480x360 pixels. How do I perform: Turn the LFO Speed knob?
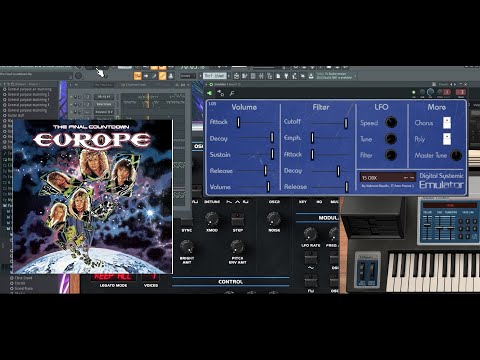[391, 122]
